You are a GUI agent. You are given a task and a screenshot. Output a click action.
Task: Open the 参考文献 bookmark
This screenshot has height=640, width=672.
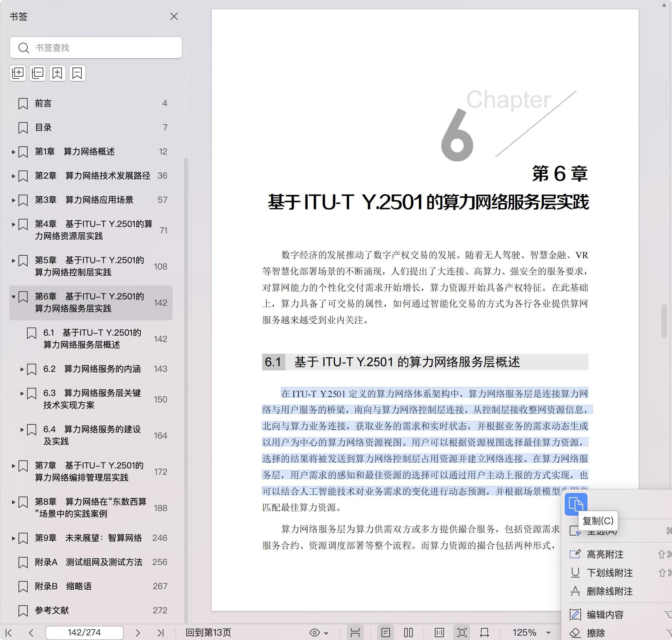pos(52,610)
